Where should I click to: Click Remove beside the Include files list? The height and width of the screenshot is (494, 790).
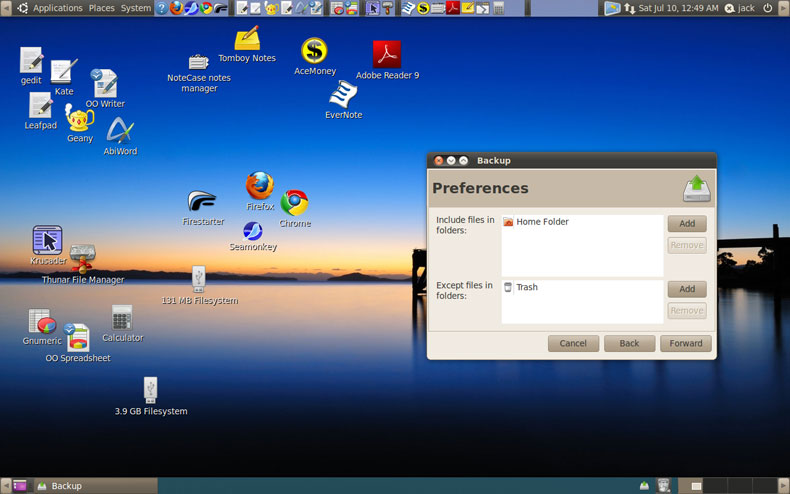(687, 245)
